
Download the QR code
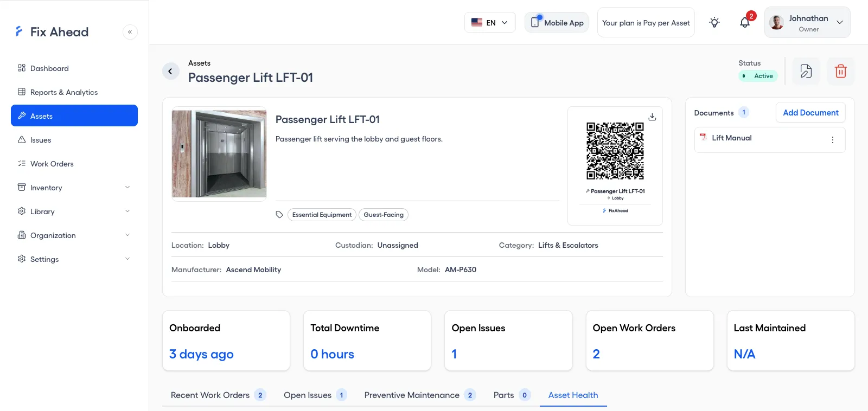point(652,117)
